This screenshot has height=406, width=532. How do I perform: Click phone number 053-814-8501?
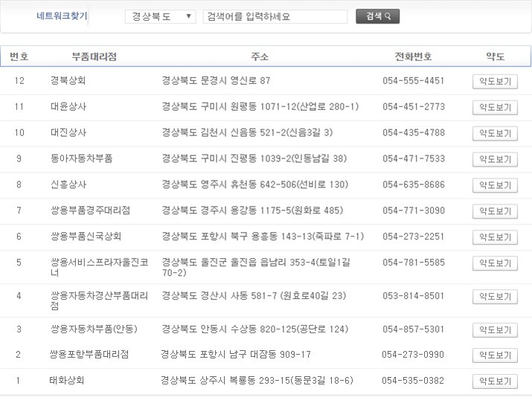tap(413, 296)
